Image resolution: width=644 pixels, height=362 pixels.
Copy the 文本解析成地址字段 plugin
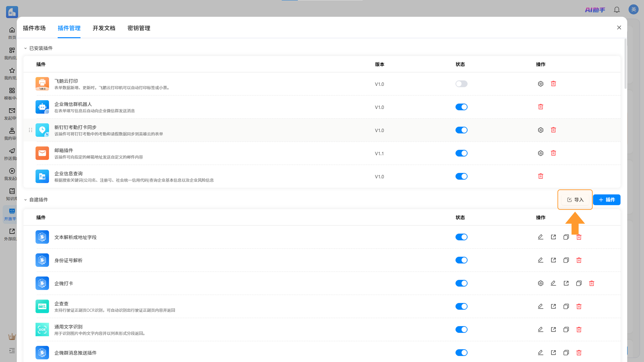[566, 237]
